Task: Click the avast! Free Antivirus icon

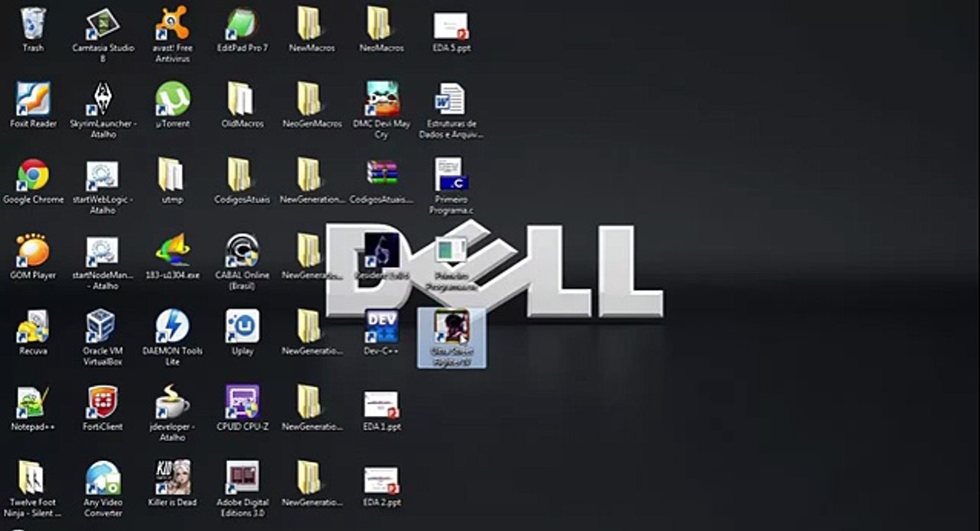Action: (x=173, y=35)
